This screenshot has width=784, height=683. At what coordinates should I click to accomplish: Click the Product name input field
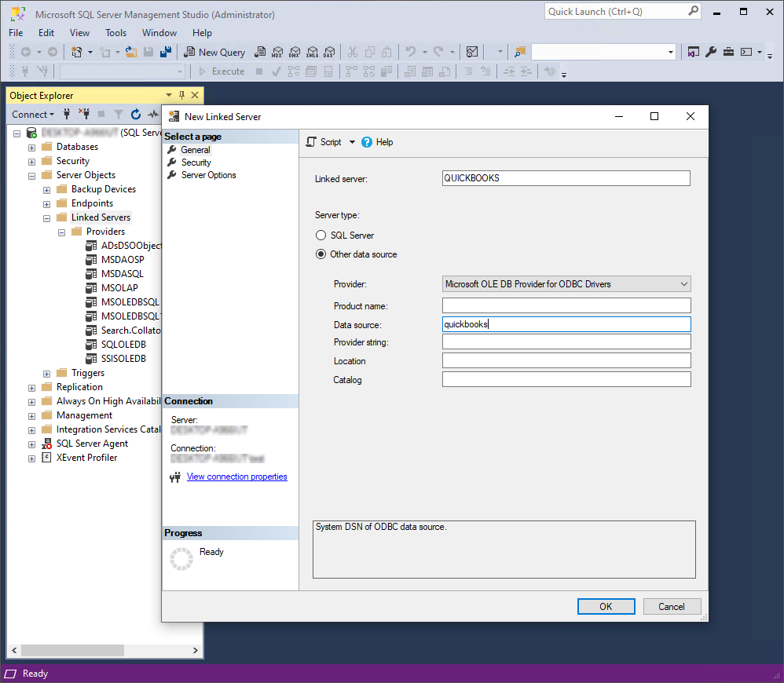tap(566, 305)
